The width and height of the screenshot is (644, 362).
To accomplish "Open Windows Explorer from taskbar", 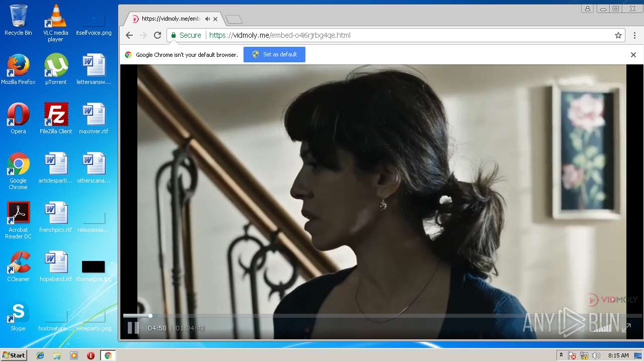I will (57, 355).
